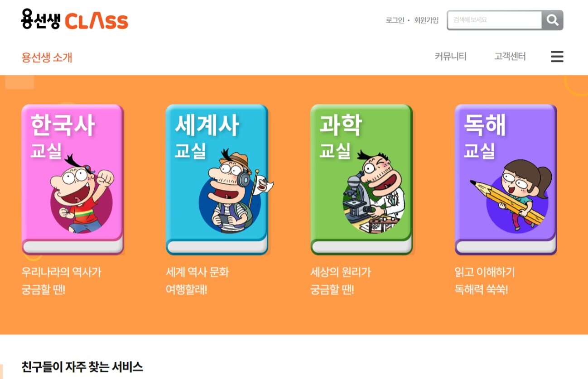The image size is (588, 379).
Task: Open the 커뮤니티 menu item
Action: [450, 57]
